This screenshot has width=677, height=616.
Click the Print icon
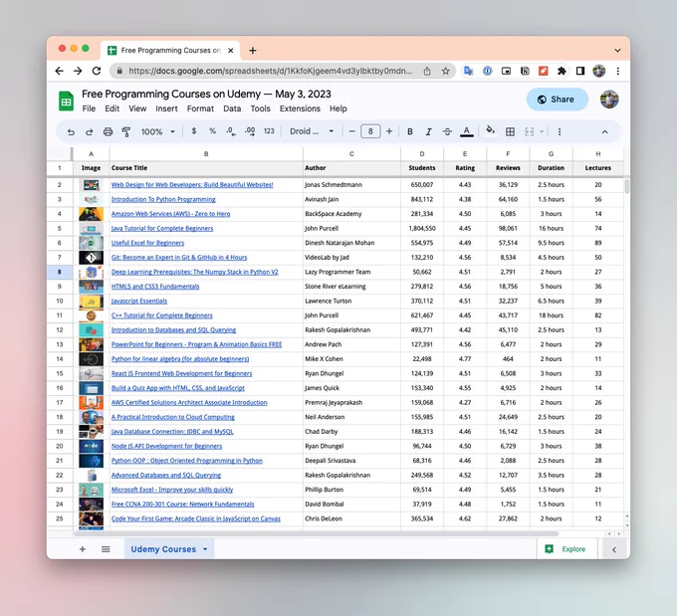[x=108, y=131]
